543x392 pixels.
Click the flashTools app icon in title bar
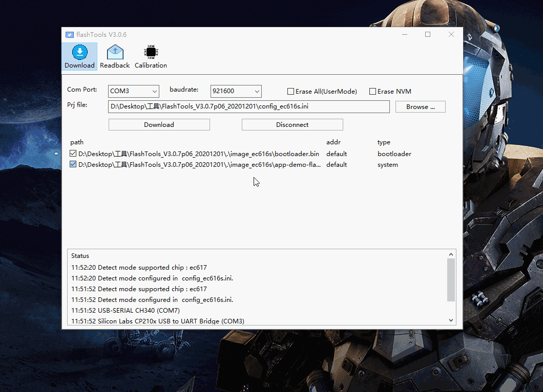[x=70, y=35]
